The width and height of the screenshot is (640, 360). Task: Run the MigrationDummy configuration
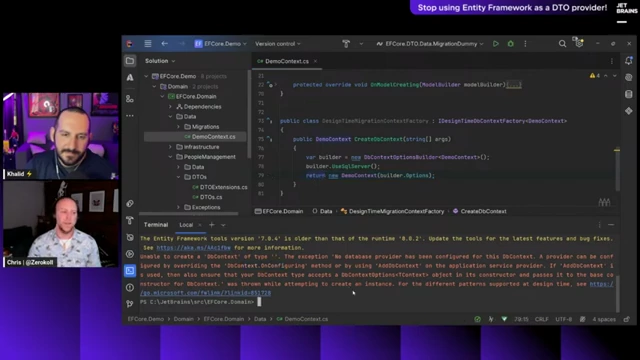496,44
